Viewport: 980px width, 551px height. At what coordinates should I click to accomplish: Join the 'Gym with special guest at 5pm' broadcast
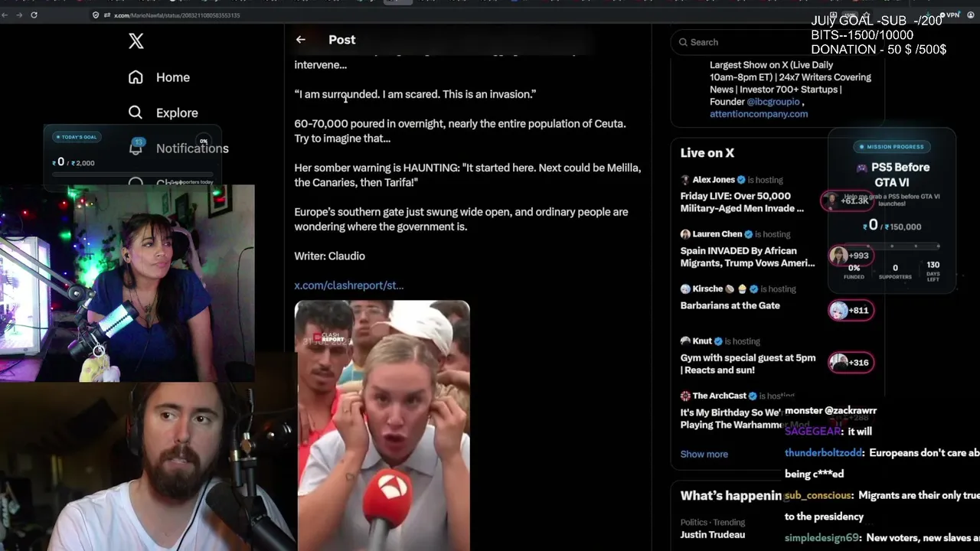748,364
